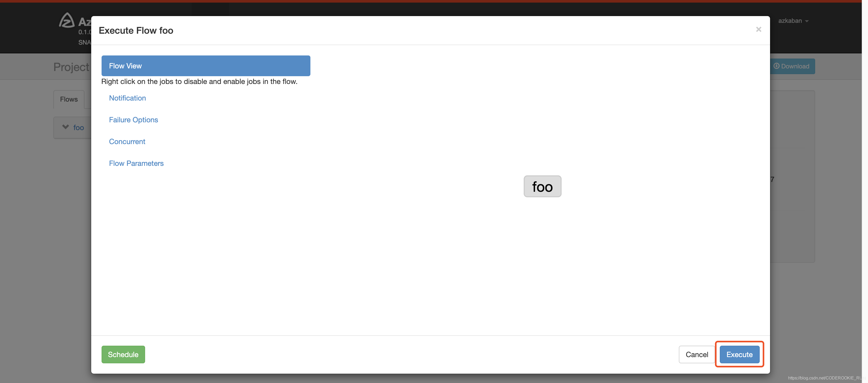Click the Execute button to run
The image size is (868, 383).
pos(739,354)
